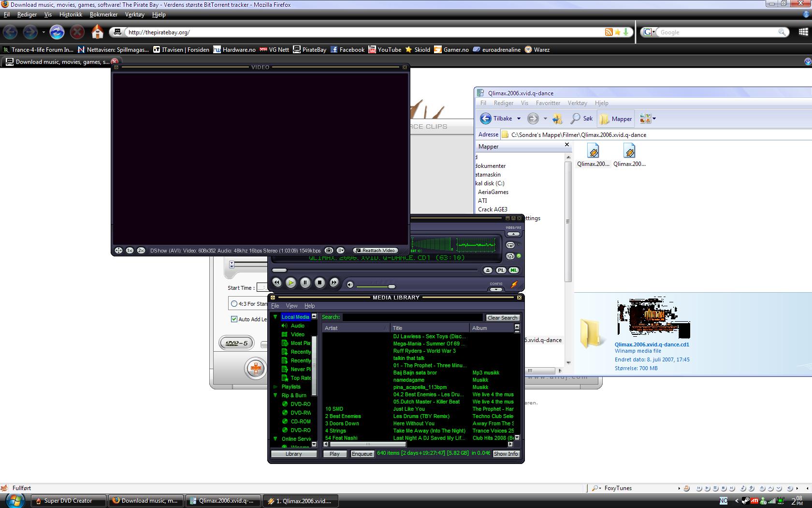This screenshot has width=812, height=508.
Task: Set video zoom to 2x
Action: tap(141, 250)
